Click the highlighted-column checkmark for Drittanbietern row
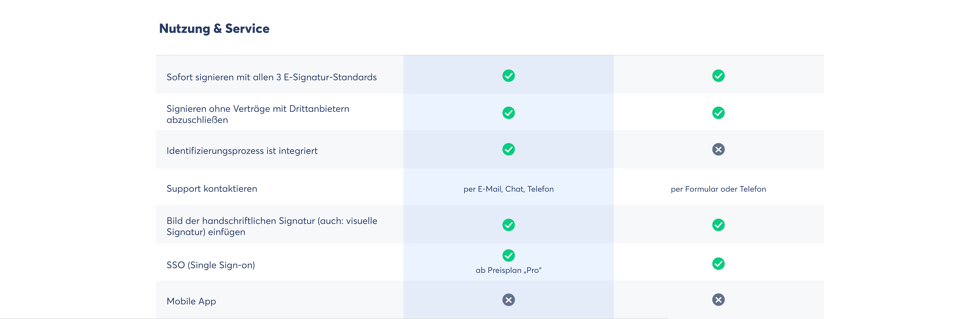 point(508,113)
